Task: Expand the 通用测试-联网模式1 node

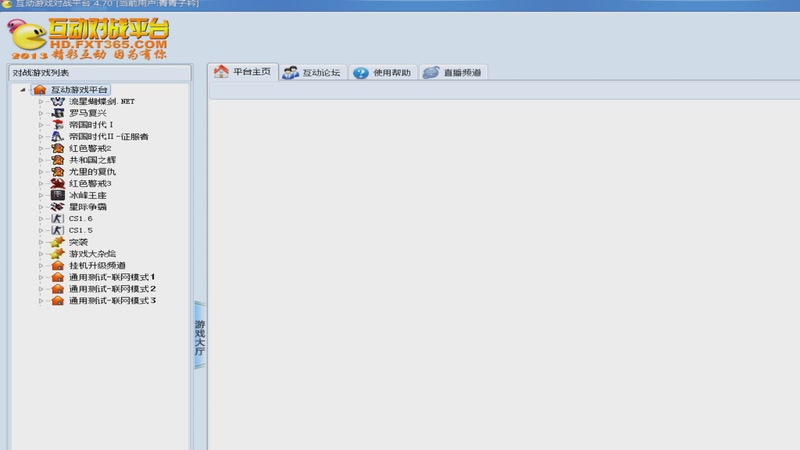Action: pyautogui.click(x=41, y=277)
